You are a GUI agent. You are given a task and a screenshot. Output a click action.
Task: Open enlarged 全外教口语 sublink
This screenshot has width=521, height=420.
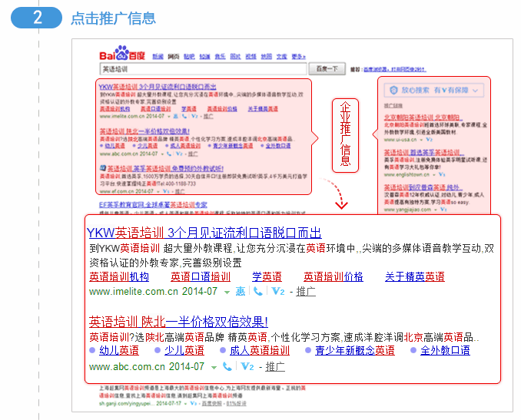[x=445, y=351]
